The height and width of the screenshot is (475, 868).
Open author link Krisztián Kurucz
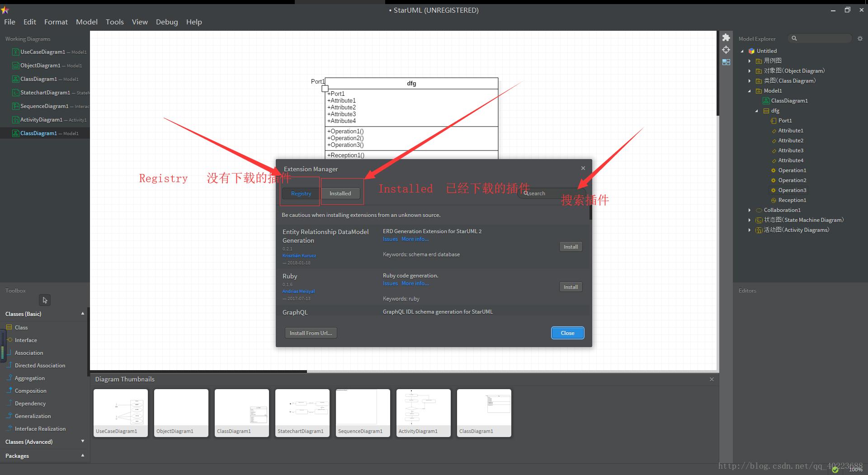pyautogui.click(x=299, y=255)
